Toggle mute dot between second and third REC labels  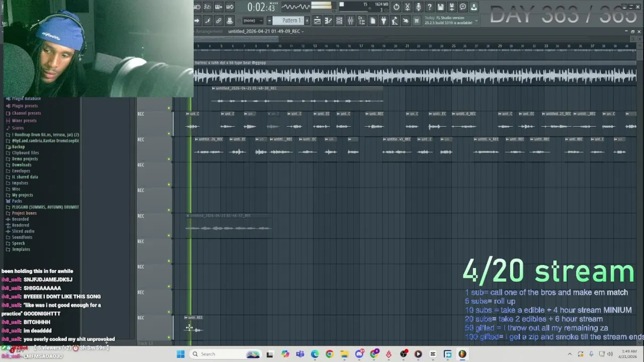click(x=169, y=159)
